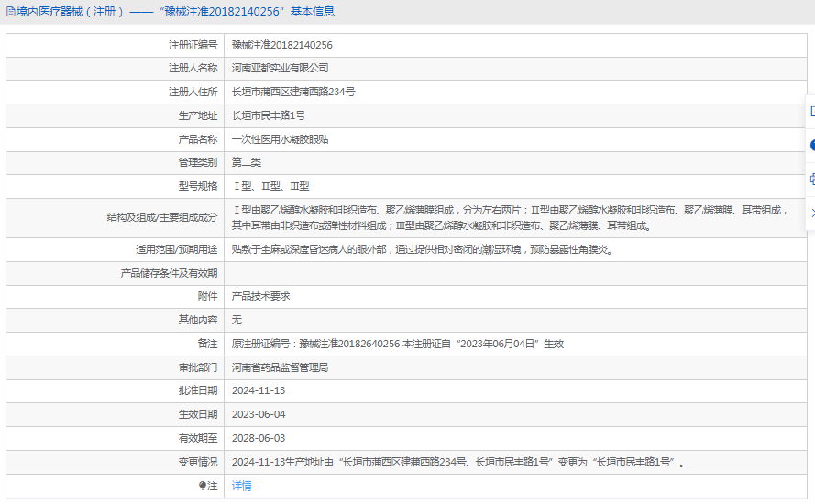Click the approval date 2024-11-13 cell
815x504 pixels.
pos(259,390)
